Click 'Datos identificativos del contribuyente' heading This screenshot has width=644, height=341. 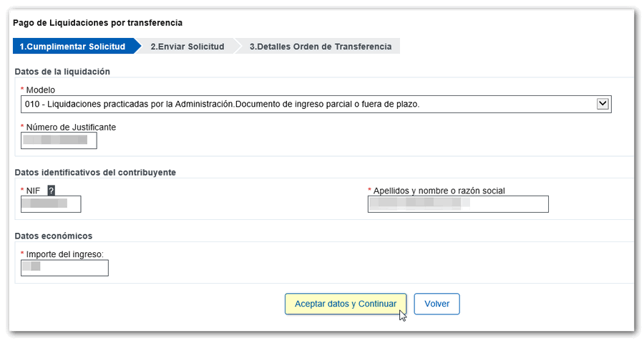94,172
